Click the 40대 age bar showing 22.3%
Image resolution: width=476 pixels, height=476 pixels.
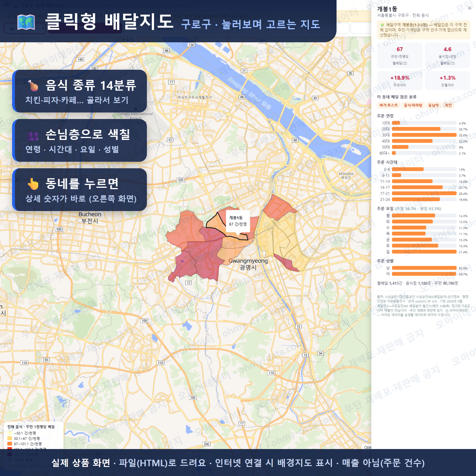click(x=424, y=141)
